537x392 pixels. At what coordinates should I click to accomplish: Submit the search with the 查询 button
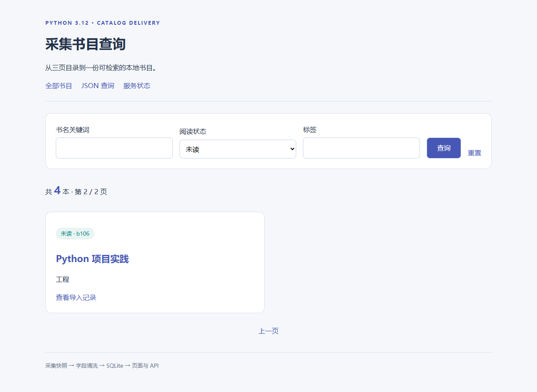coord(444,148)
